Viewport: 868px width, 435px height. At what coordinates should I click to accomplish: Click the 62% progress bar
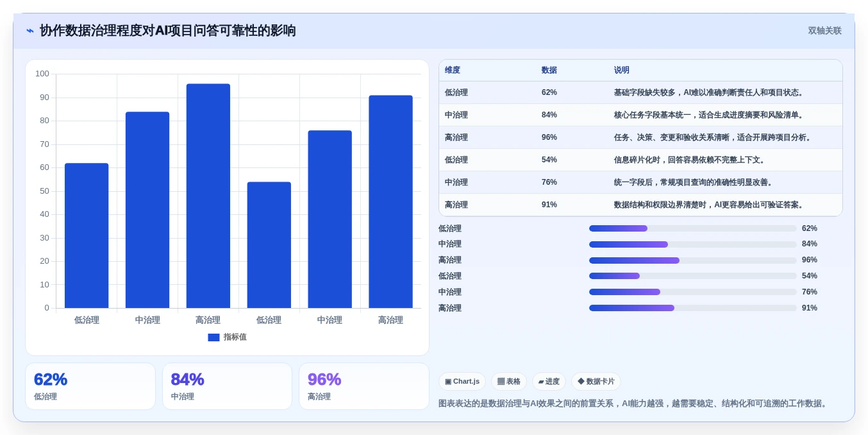693,228
